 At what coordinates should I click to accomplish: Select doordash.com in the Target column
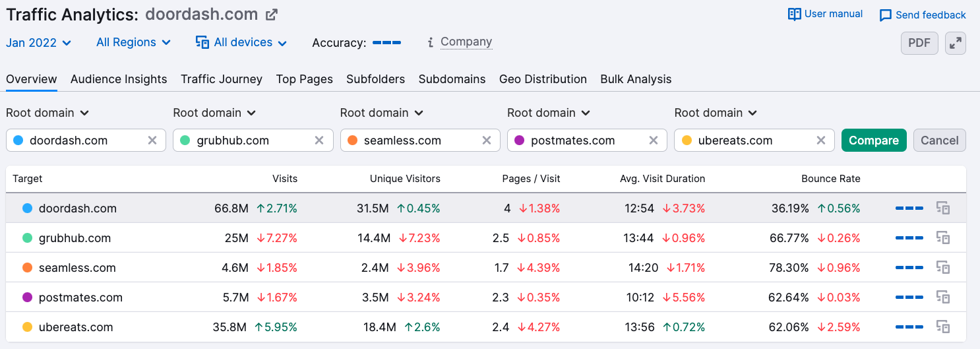pos(78,208)
